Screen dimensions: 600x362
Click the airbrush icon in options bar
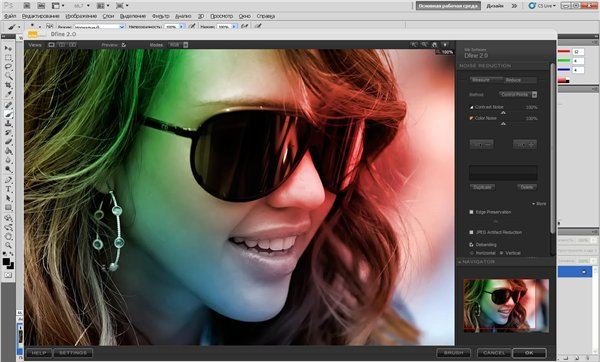click(245, 26)
